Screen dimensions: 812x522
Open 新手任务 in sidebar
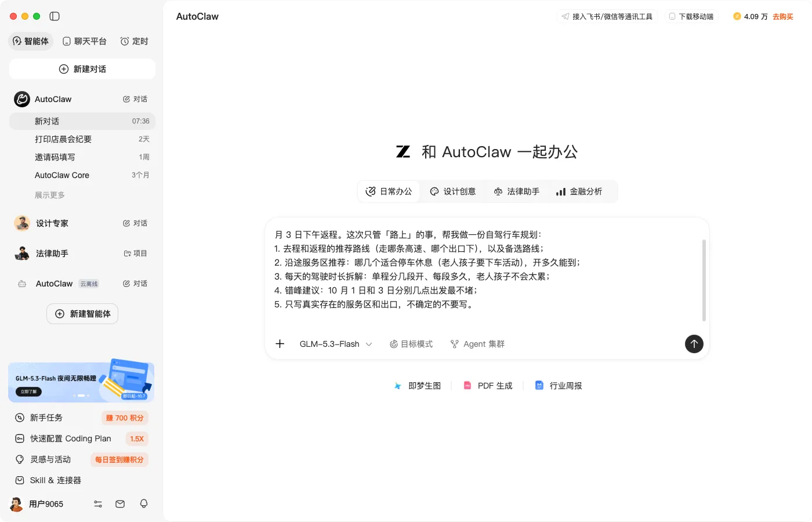click(x=46, y=418)
